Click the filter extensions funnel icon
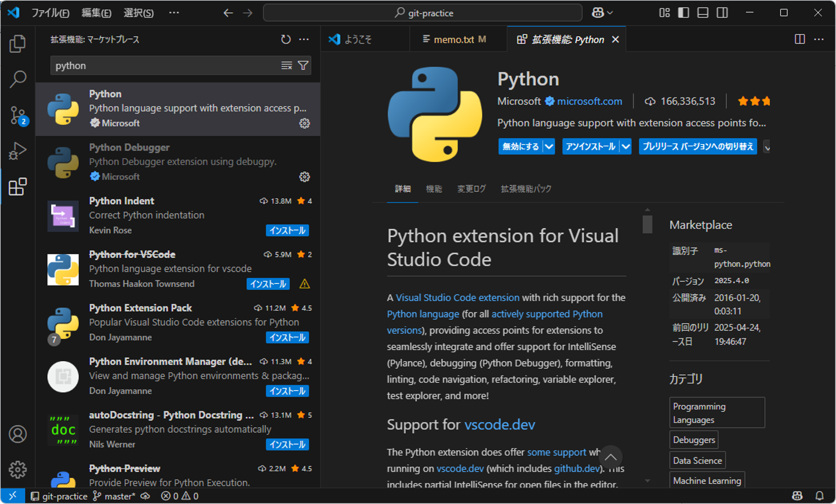This screenshot has width=836, height=504. pyautogui.click(x=303, y=66)
